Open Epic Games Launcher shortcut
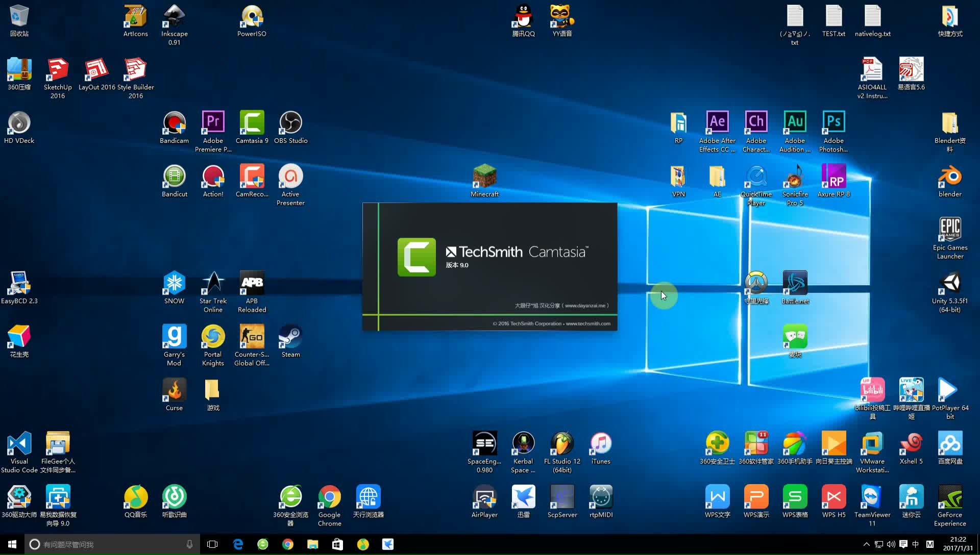 (950, 239)
